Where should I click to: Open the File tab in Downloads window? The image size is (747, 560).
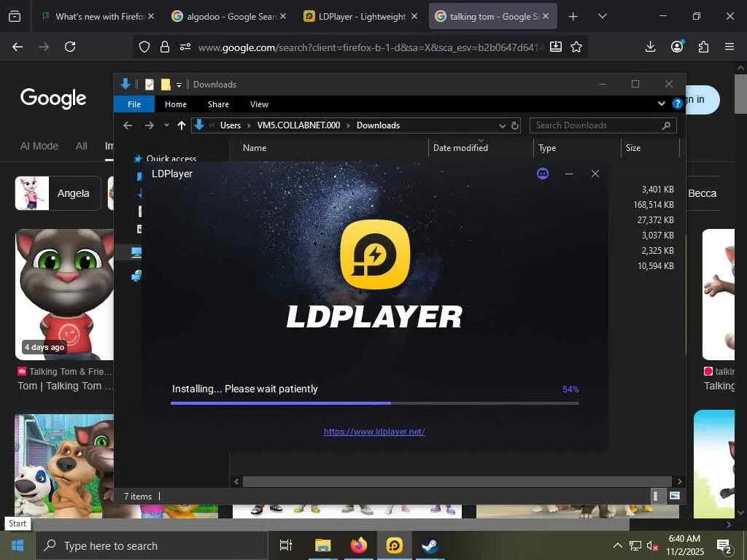tap(134, 104)
